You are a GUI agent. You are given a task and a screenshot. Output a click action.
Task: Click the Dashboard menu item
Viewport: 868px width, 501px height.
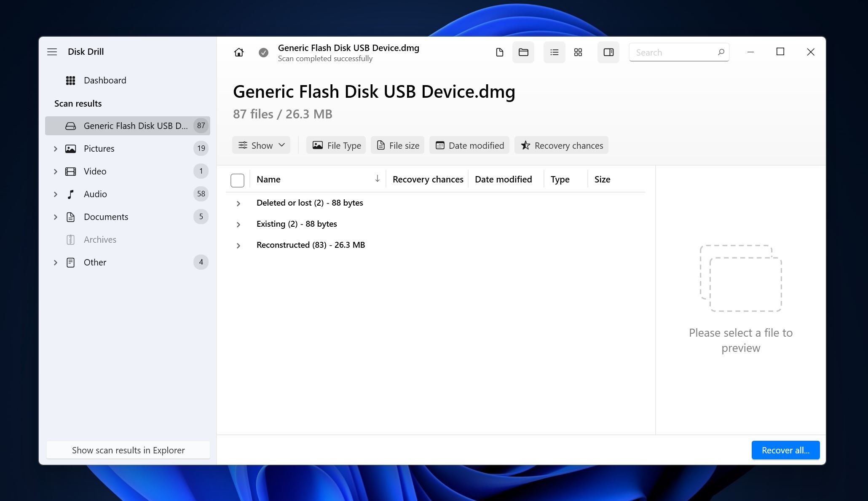(105, 80)
